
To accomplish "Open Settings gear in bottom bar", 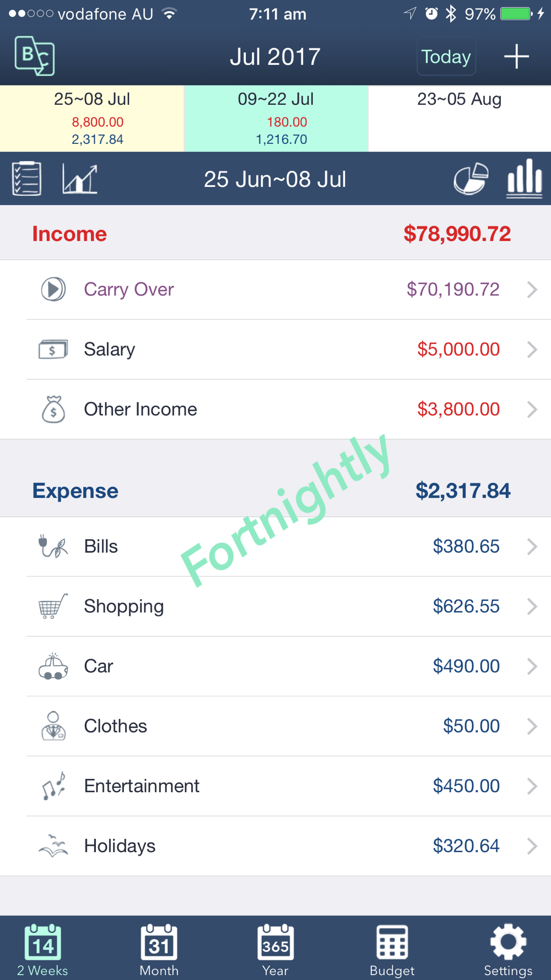I will coord(508,950).
